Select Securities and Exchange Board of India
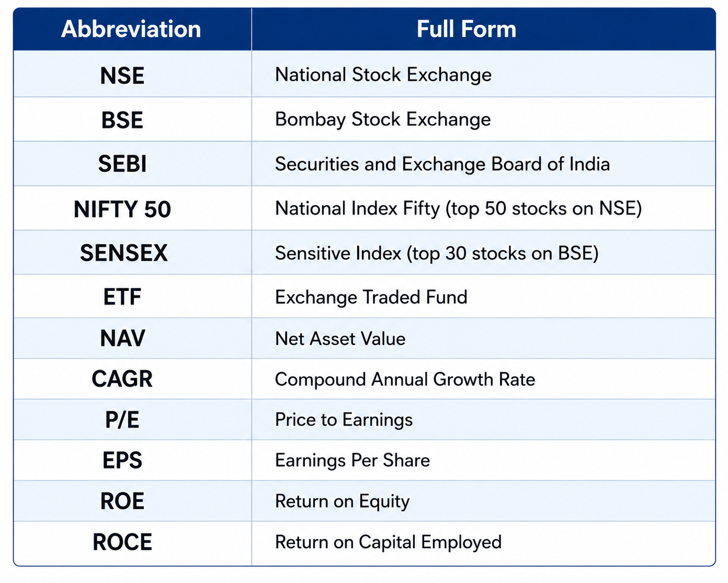This screenshot has width=728, height=583. 442,164
